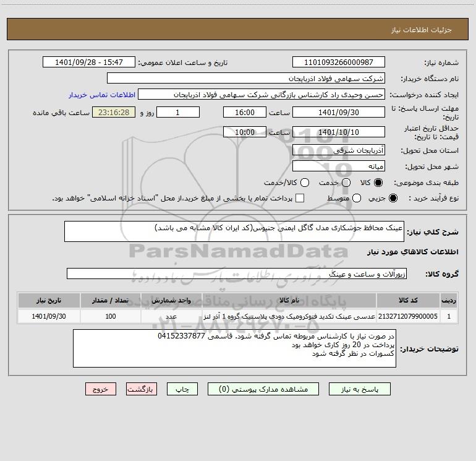Click the quantity cell 100

[x=111, y=316]
